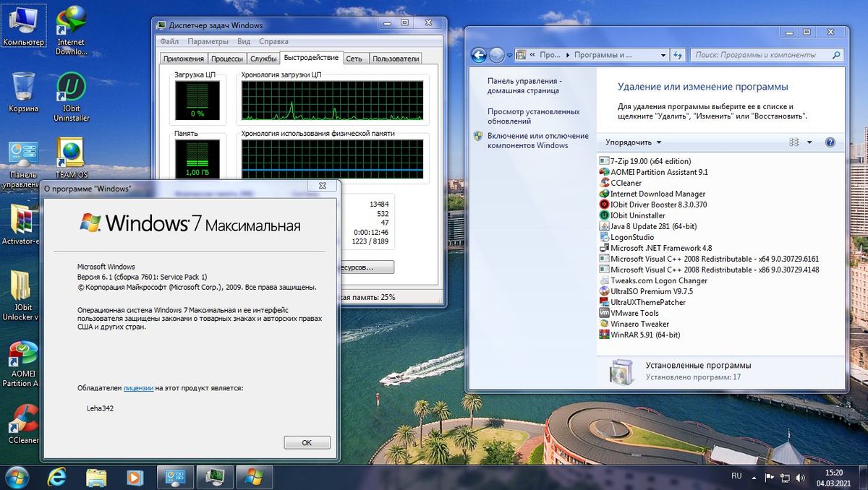Open the Вид menu in Task Manager
This screenshot has height=490, width=868.
[x=244, y=41]
